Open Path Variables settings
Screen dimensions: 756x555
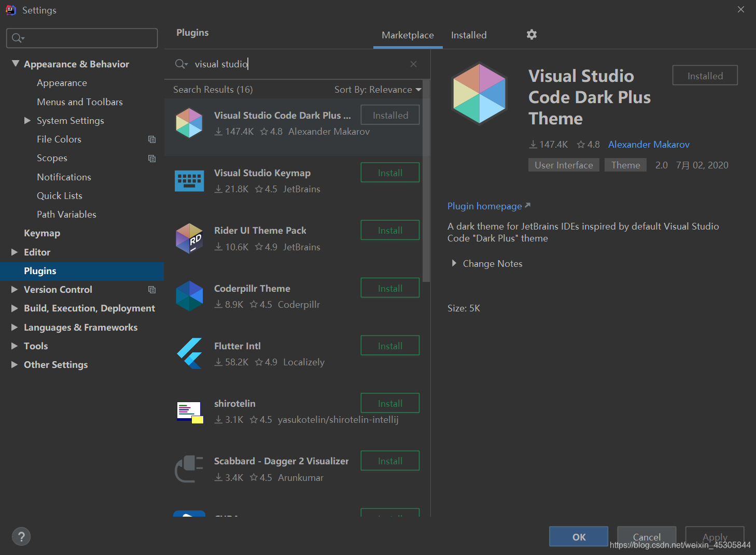click(66, 215)
